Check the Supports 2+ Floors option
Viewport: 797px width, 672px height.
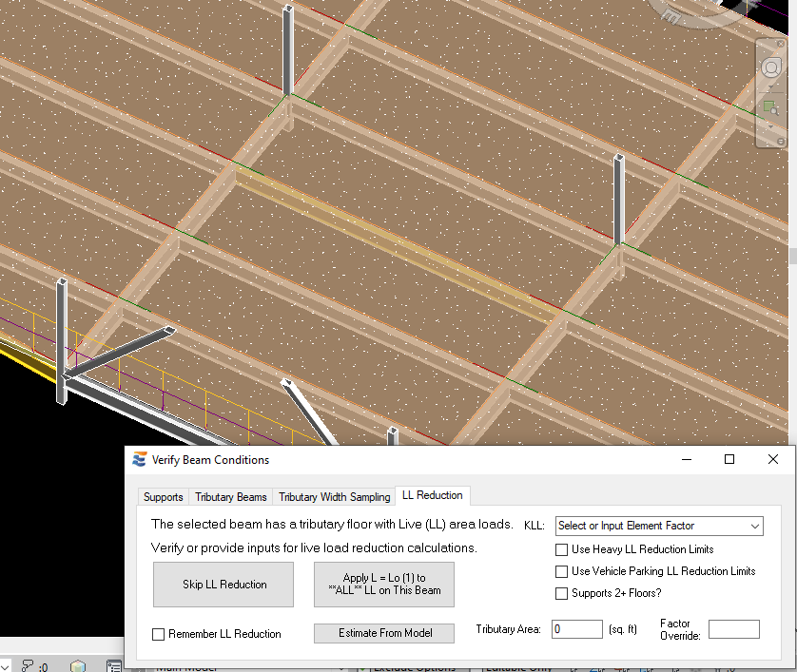(562, 593)
